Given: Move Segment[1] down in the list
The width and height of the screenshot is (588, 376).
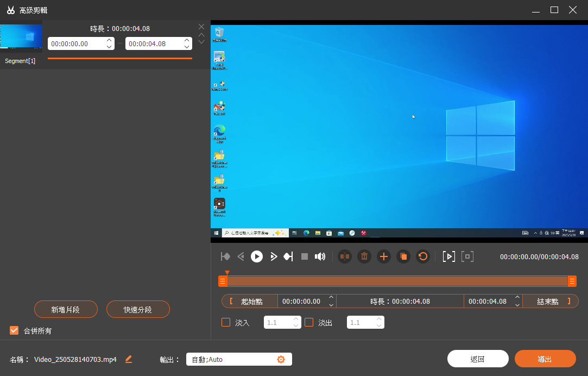Looking at the screenshot, I should click(x=201, y=42).
